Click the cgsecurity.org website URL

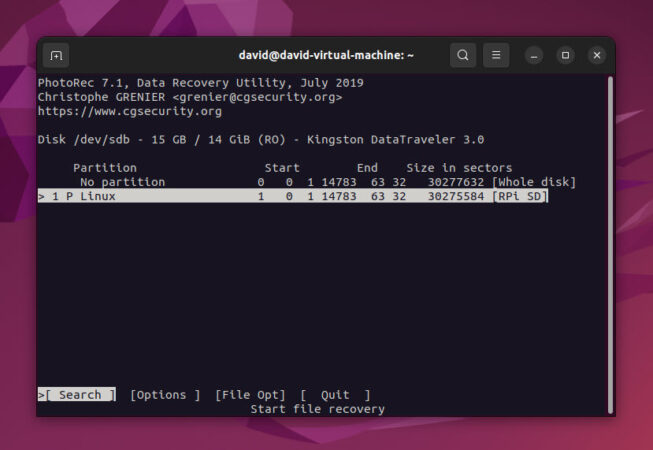coord(130,111)
